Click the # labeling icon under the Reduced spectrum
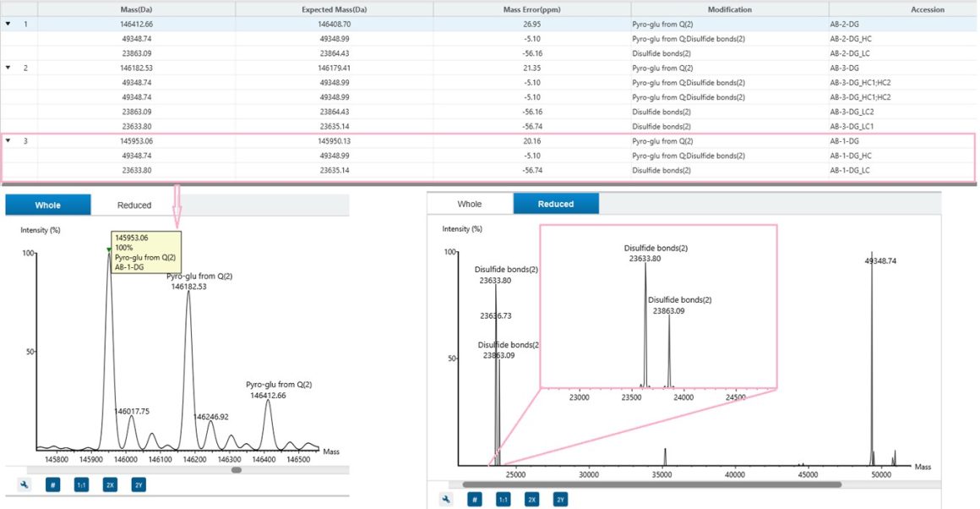Image resolution: width=980 pixels, height=509 pixels. pos(475,499)
